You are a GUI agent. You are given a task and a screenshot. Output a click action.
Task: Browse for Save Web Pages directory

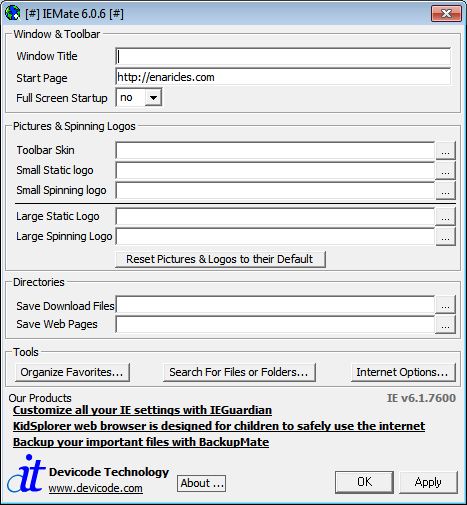[x=445, y=324]
